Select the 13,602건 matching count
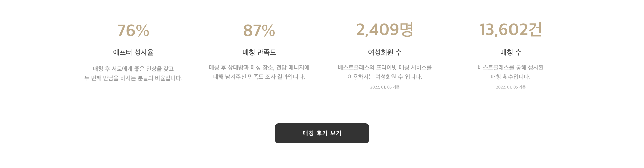This screenshot has width=644, height=168. [x=511, y=29]
